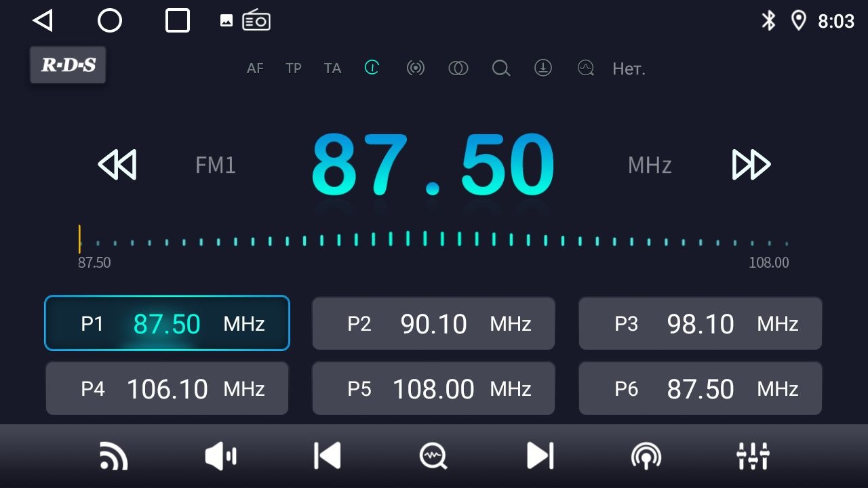Tap the wireless feed icon at bottom left

(113, 456)
